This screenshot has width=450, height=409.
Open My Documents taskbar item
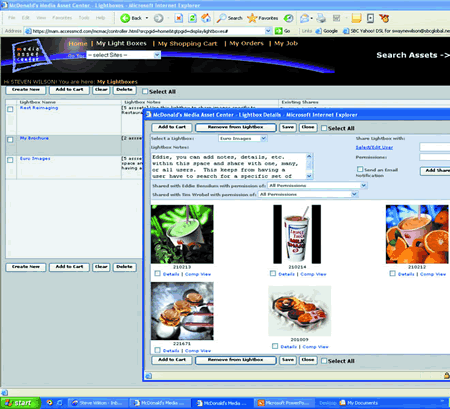[358, 403]
